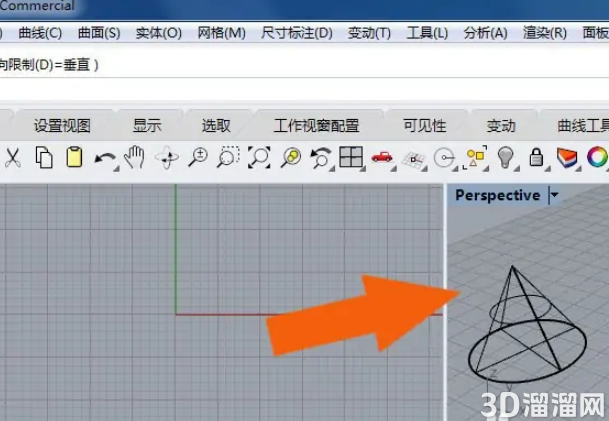
Task: Switch to the 工作视窗配置 toolbar tab
Action: click(x=317, y=125)
